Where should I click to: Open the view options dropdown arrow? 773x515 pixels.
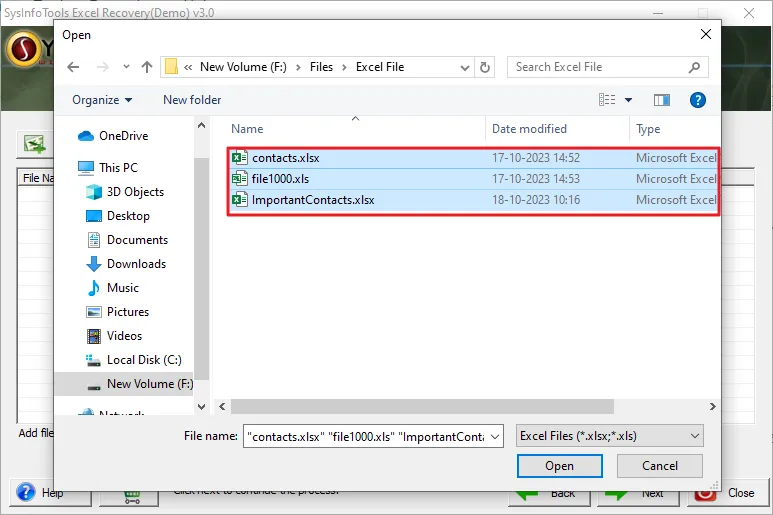tap(629, 100)
